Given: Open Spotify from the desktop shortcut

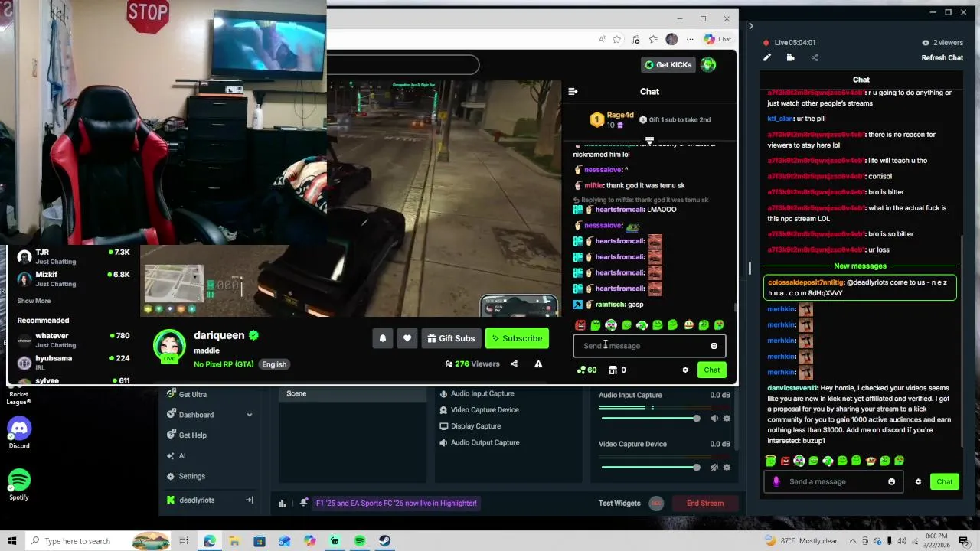Looking at the screenshot, I should click(x=19, y=485).
